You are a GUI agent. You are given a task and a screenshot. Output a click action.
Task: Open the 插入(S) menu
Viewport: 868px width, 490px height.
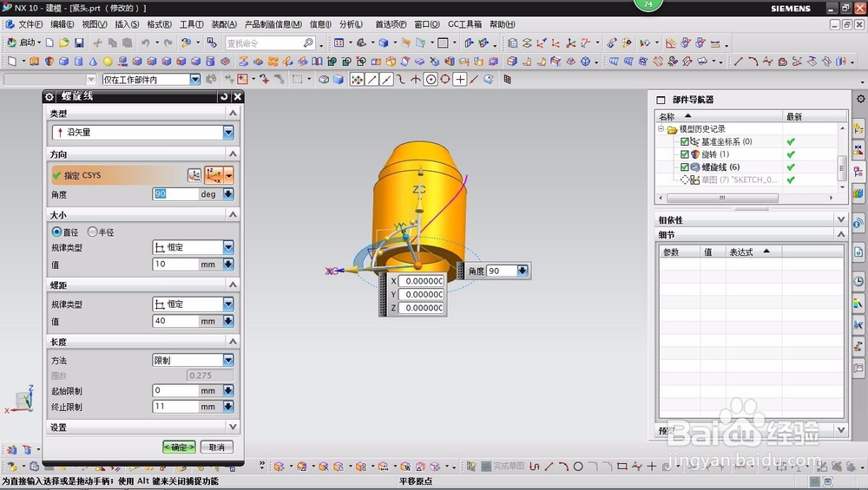point(127,24)
